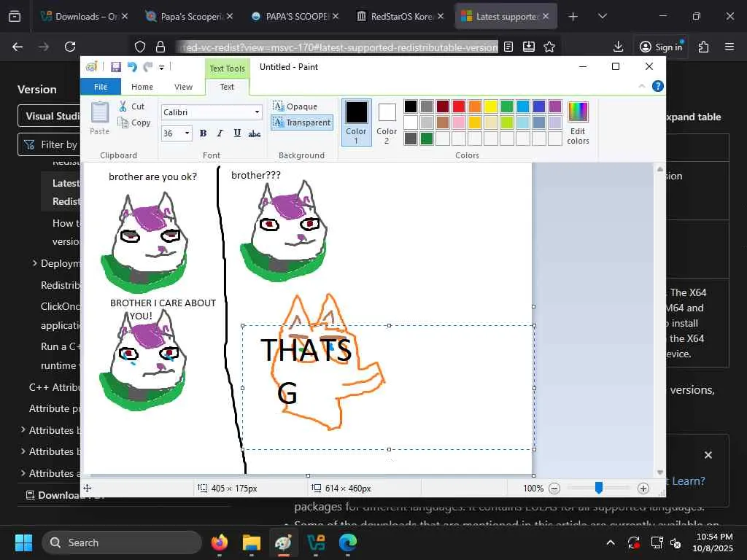The image size is (747, 560).
Task: Open Paint help question mark icon
Action: click(658, 86)
